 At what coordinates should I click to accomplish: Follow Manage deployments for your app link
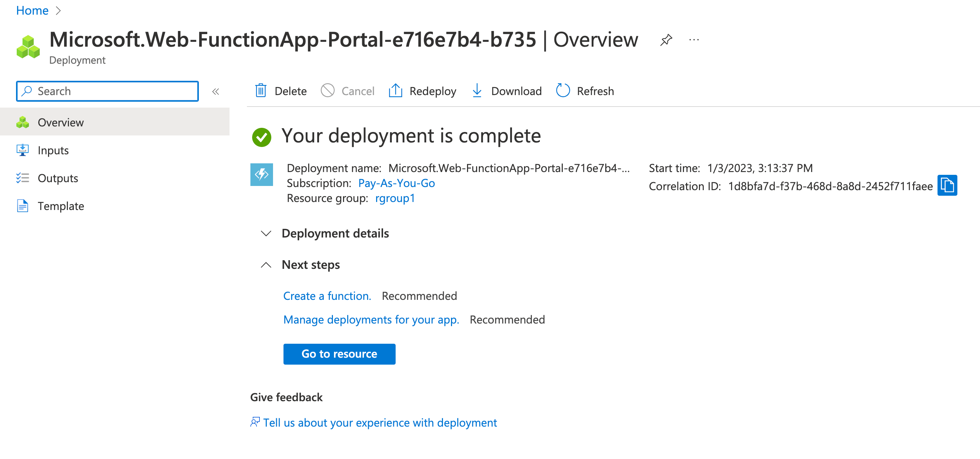pos(371,319)
